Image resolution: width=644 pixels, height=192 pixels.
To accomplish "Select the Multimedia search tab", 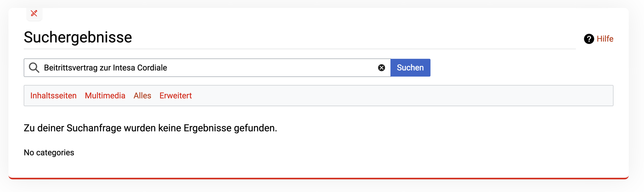I will [105, 96].
